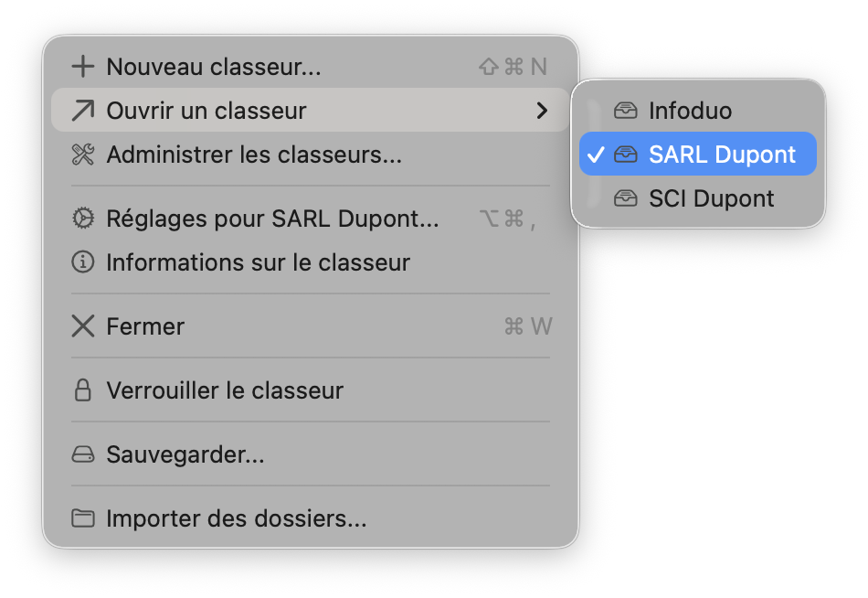Open the Infoduo classeur
This screenshot has height=598, width=868.
(x=690, y=111)
